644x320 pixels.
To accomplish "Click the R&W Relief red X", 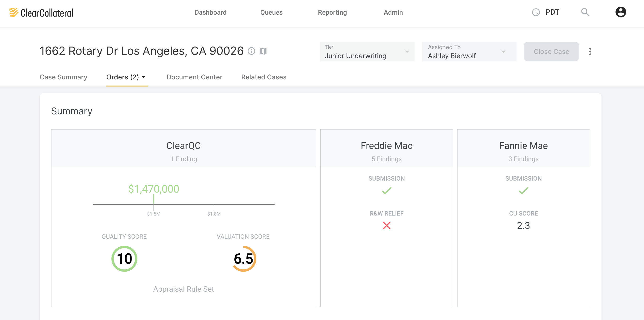I will (x=386, y=225).
